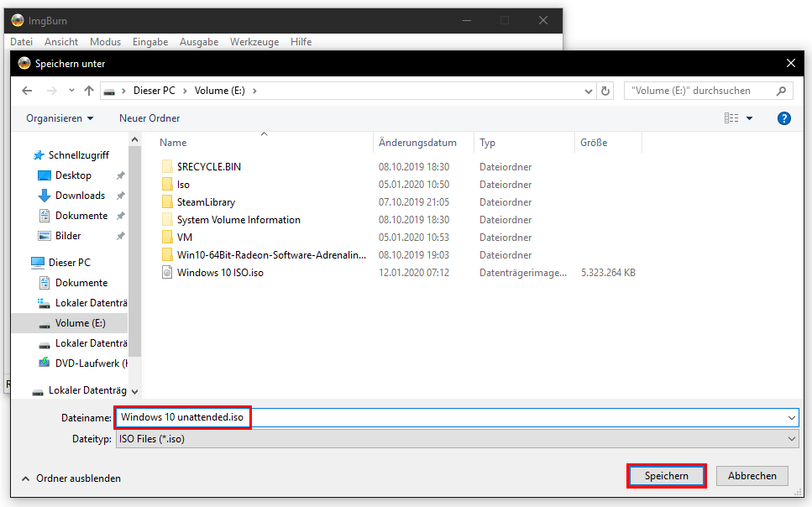The height and width of the screenshot is (507, 812).
Task: Click the Datenträgerimage type cell
Action: [523, 273]
